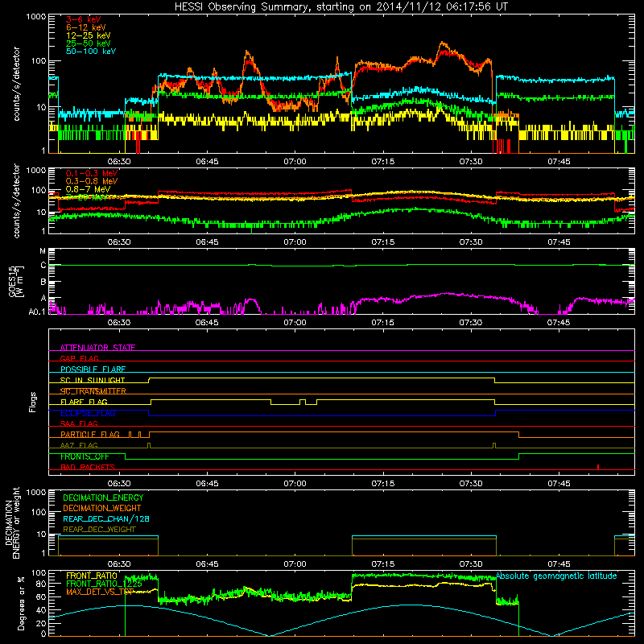
Task: Click the red BAD_PACKETS spike marker
Action: pyautogui.click(x=598, y=467)
